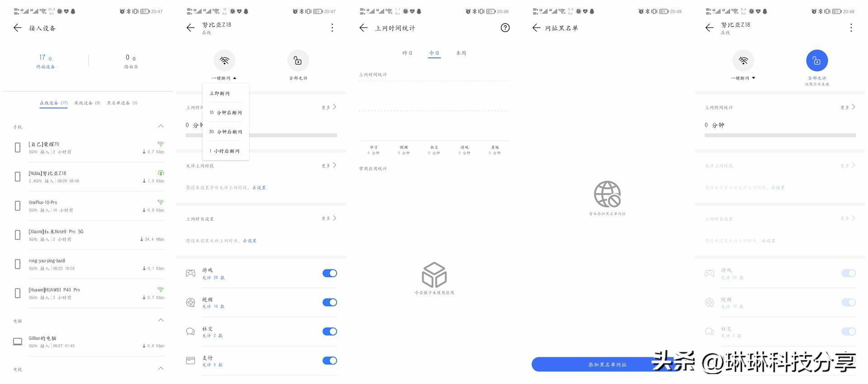Open 更多 for 允许上网时段 on the active screen

329,166
